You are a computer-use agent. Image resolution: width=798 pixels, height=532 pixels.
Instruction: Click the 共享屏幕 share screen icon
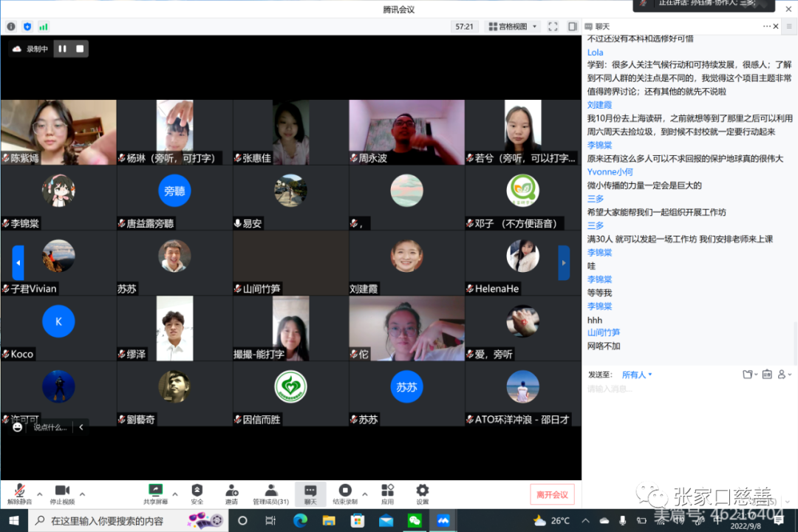155,494
